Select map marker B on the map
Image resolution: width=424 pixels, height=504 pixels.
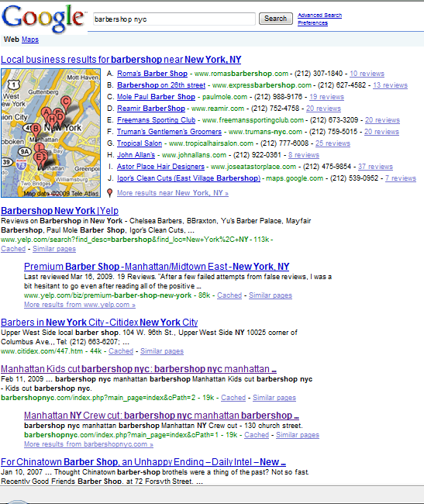36,131
